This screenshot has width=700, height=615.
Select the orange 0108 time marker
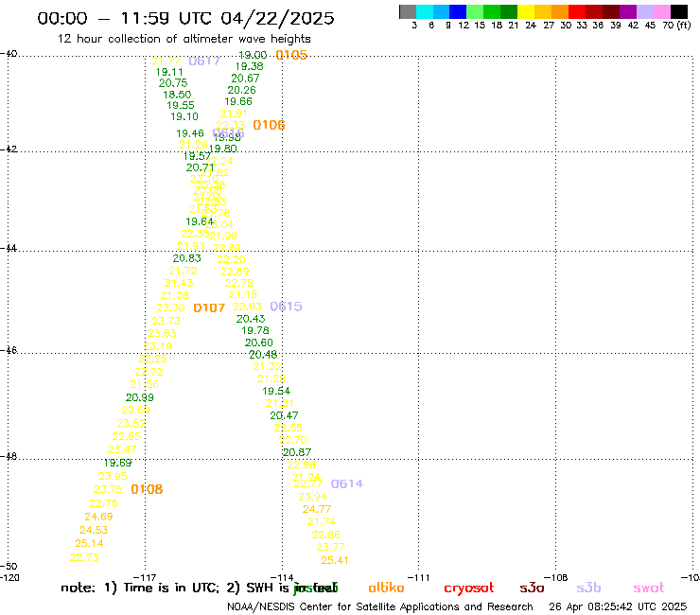(x=147, y=489)
